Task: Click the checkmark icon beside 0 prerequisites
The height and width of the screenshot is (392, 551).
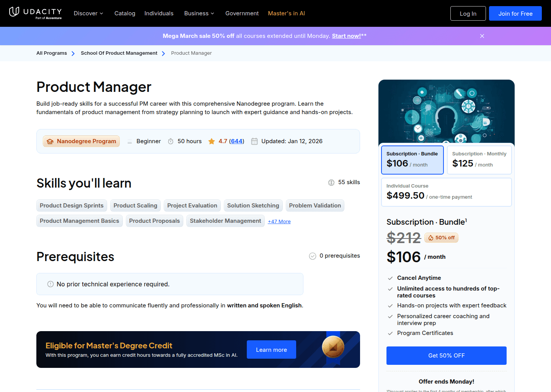Action: pos(313,256)
